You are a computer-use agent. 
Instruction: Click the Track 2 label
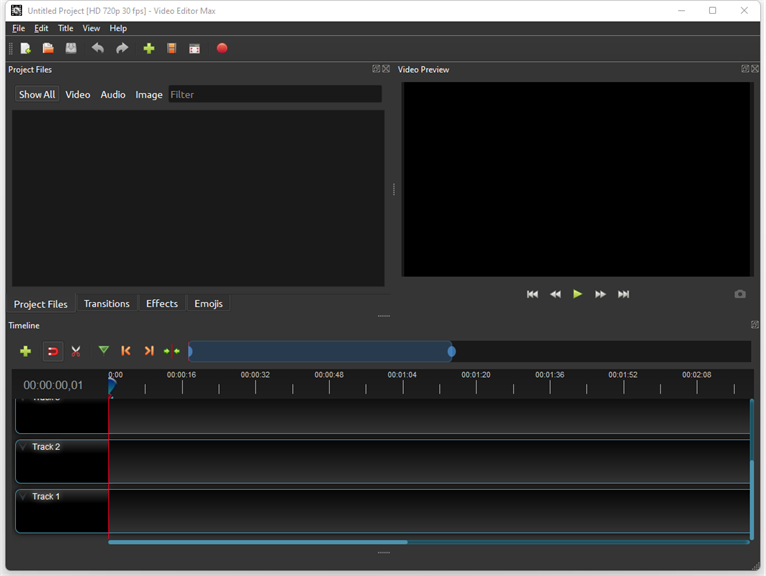(46, 447)
